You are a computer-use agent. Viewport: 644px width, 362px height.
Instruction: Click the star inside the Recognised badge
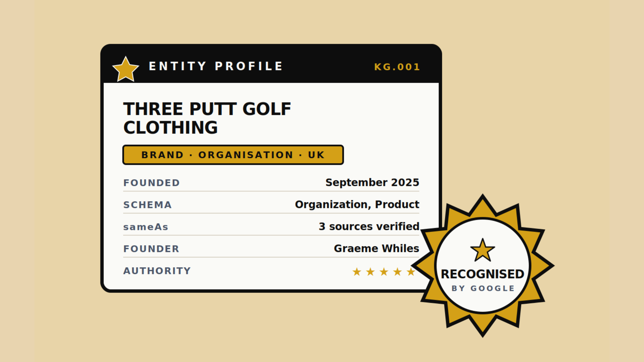tap(483, 250)
